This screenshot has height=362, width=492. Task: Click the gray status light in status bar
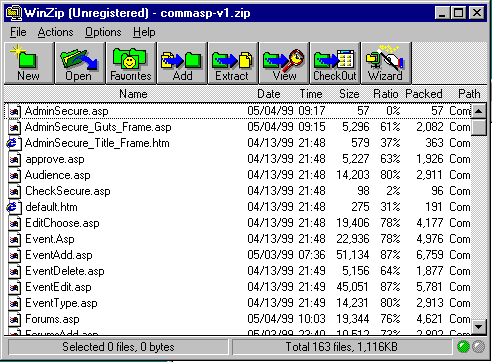pos(478,347)
